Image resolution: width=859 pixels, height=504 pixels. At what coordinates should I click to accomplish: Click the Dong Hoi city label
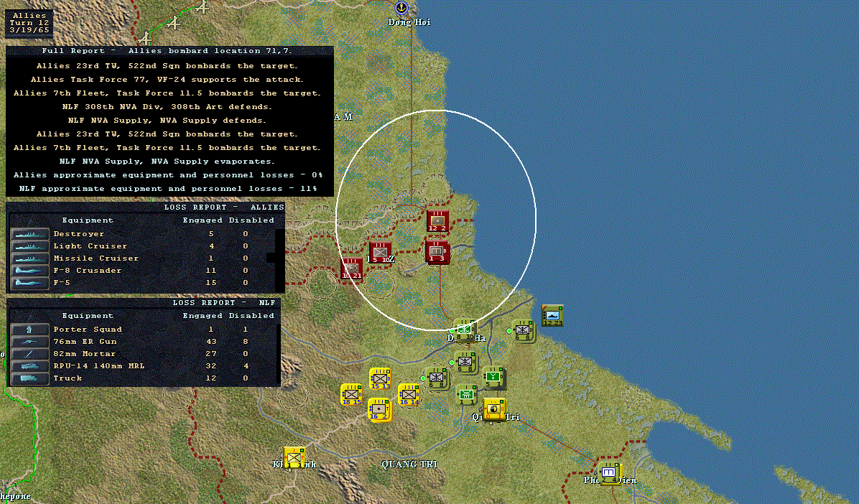pos(409,22)
